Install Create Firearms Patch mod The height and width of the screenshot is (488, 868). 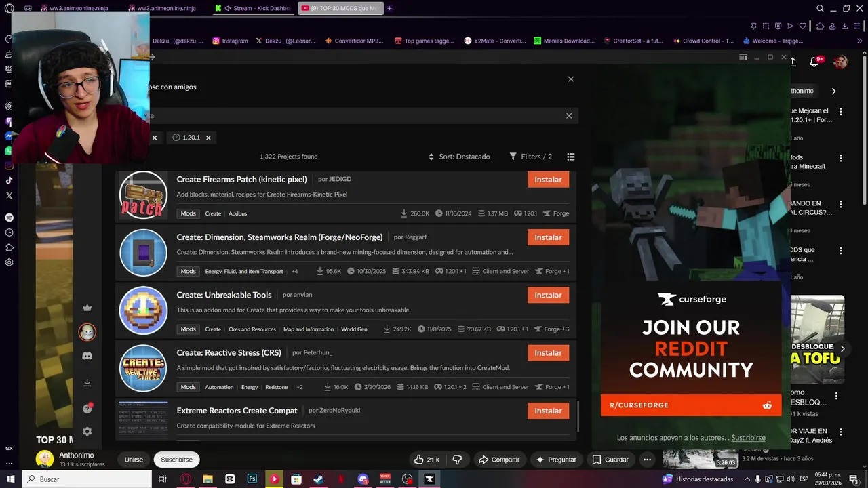[548, 180]
